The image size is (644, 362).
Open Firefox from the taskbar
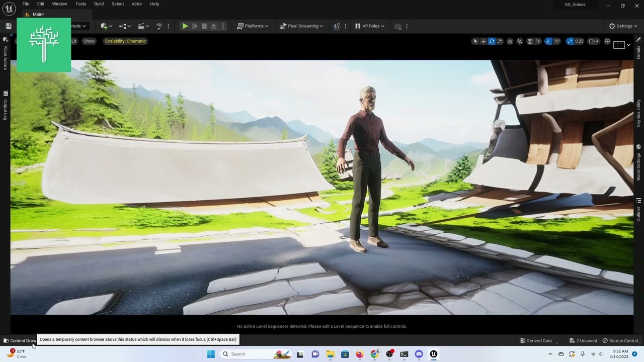(359, 354)
